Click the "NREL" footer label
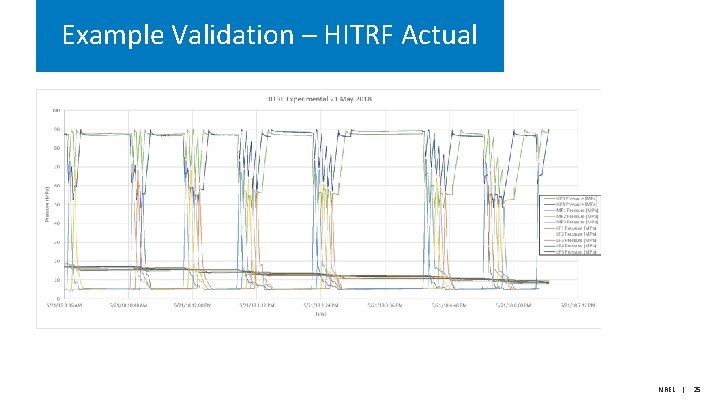The width and height of the screenshot is (720, 405). point(667,389)
